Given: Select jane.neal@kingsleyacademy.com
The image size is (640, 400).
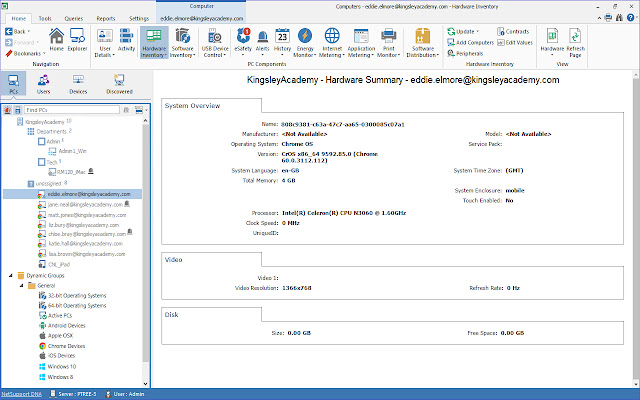Looking at the screenshot, I should [x=80, y=204].
